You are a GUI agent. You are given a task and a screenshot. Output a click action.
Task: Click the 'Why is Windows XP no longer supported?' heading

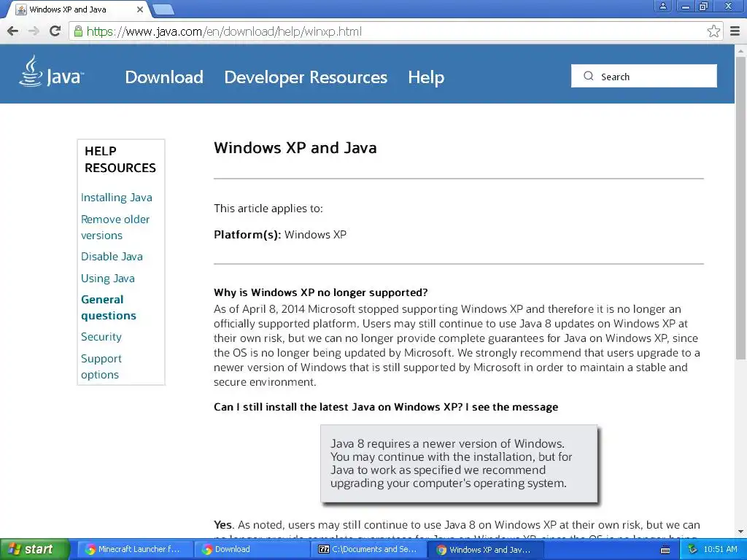pyautogui.click(x=321, y=292)
